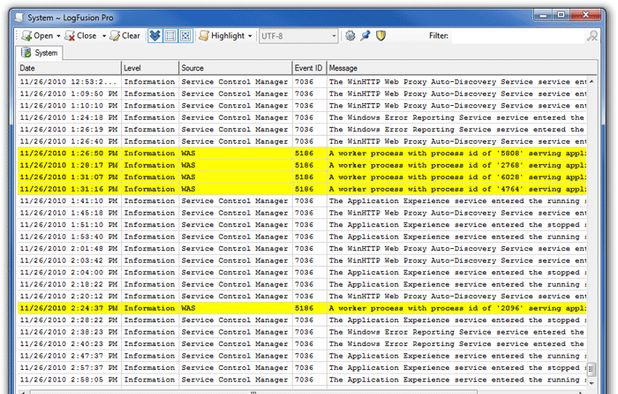Expand the Highlight dropdown arrow
The height and width of the screenshot is (394, 618).
[x=250, y=36]
